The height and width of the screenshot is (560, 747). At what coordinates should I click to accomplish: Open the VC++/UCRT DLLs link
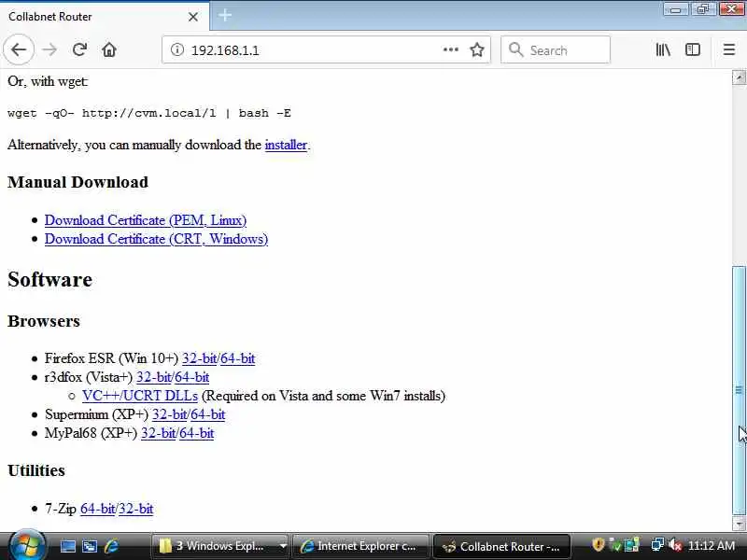(140, 396)
